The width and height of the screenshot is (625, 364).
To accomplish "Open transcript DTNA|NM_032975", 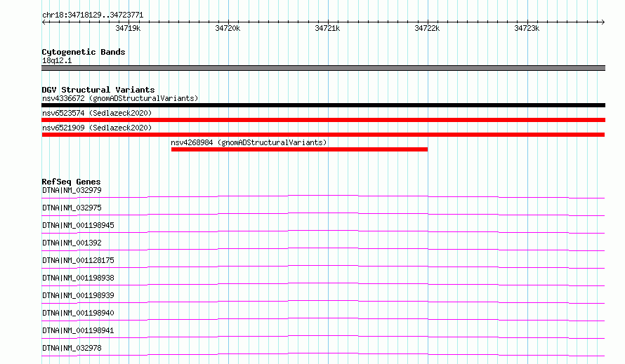I will tap(72, 208).
